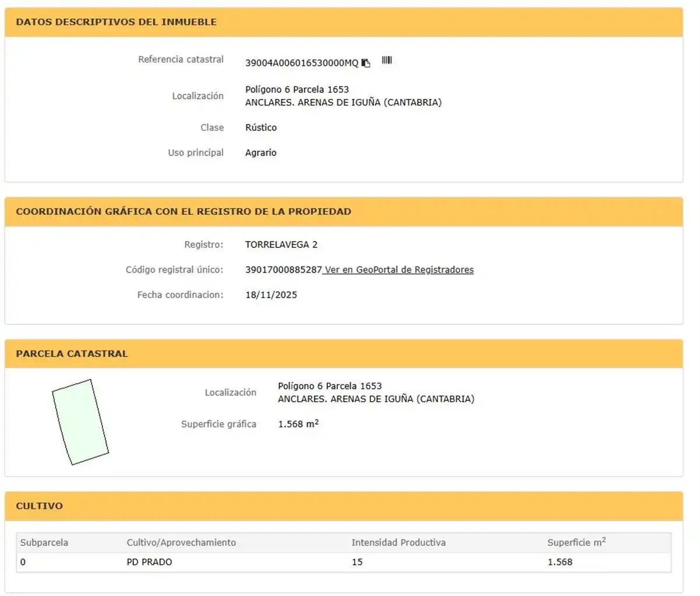
Task: Click the Intensidad Productiva column header
Action: (398, 542)
